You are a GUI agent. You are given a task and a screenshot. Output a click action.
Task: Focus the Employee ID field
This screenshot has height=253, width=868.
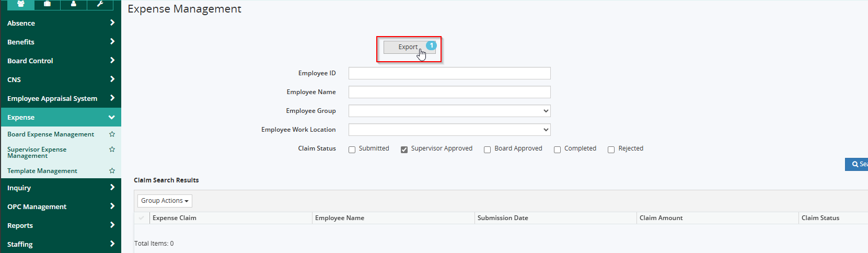coord(449,73)
